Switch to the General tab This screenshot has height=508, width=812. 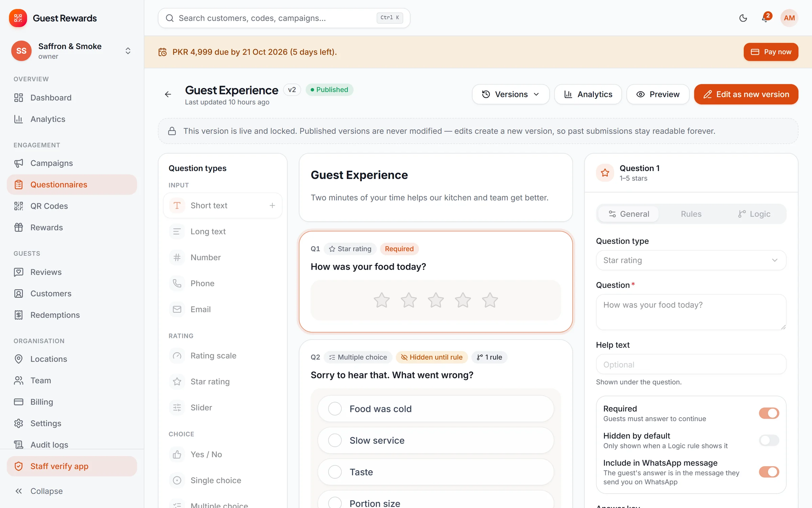point(629,214)
